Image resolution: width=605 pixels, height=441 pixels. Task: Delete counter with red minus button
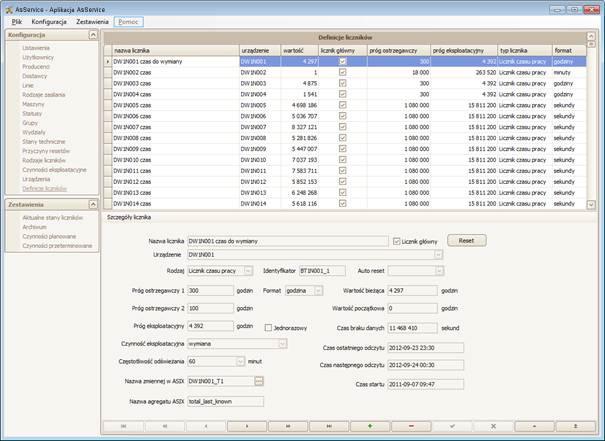[411, 426]
